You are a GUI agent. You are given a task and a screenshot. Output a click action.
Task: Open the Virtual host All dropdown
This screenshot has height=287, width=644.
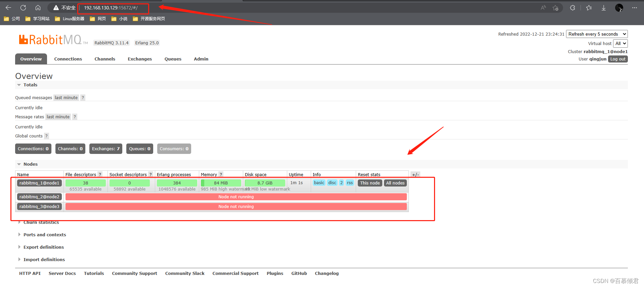620,43
